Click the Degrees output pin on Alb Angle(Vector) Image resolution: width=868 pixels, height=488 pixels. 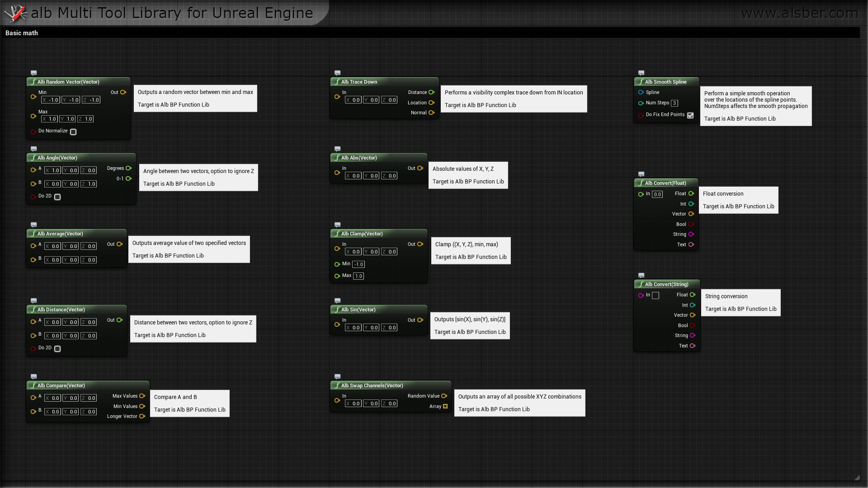(129, 168)
